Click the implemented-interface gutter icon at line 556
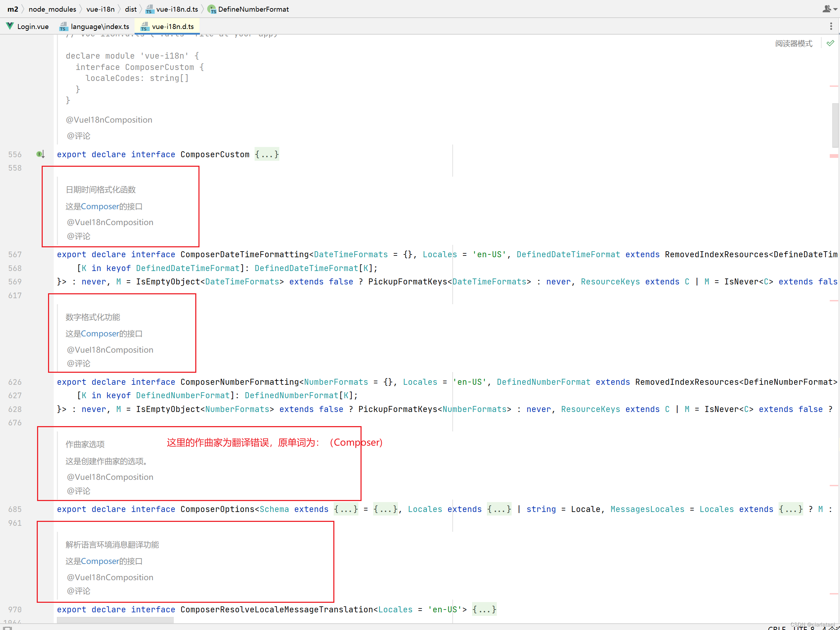Image resolution: width=840 pixels, height=630 pixels. 40,154
